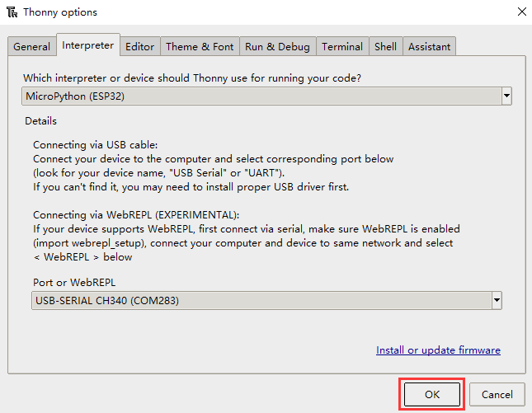
Task: Click the 'Which interpreter or device' question text
Action: point(192,78)
